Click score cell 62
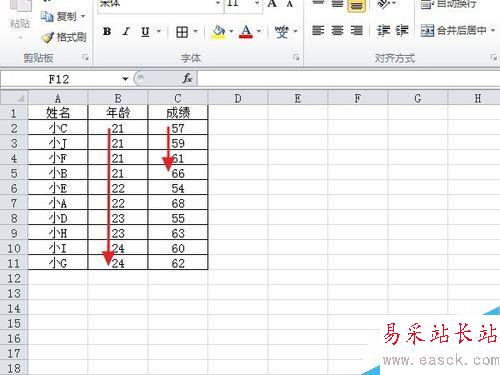 tap(178, 263)
